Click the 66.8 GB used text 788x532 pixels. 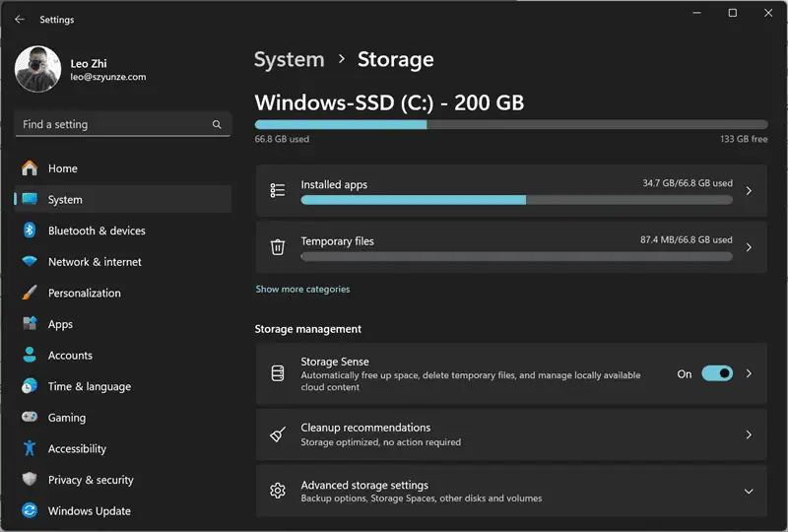(x=282, y=139)
